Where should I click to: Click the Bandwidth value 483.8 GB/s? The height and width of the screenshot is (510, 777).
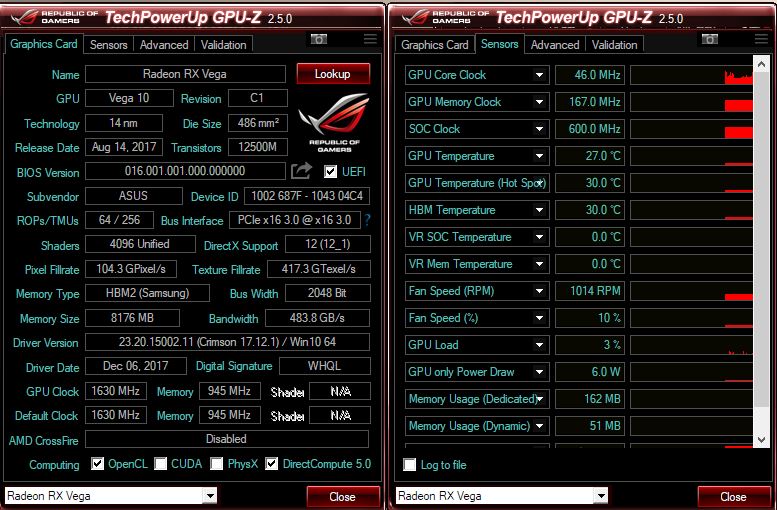[x=317, y=318]
